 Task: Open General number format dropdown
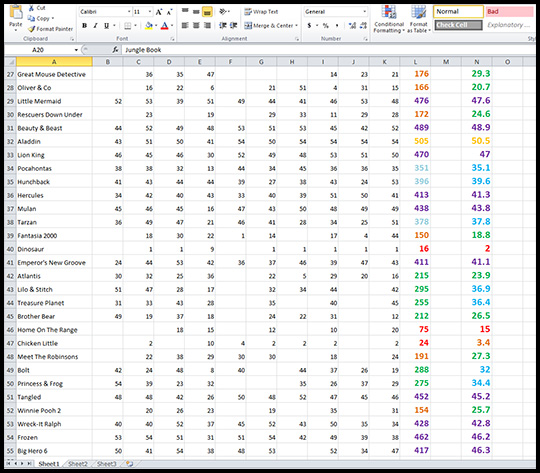click(x=365, y=12)
